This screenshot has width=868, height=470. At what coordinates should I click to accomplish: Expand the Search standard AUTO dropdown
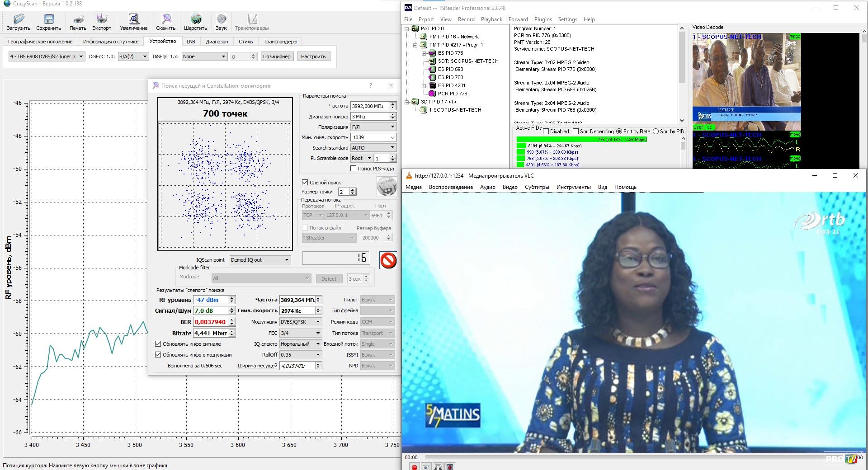click(x=373, y=148)
